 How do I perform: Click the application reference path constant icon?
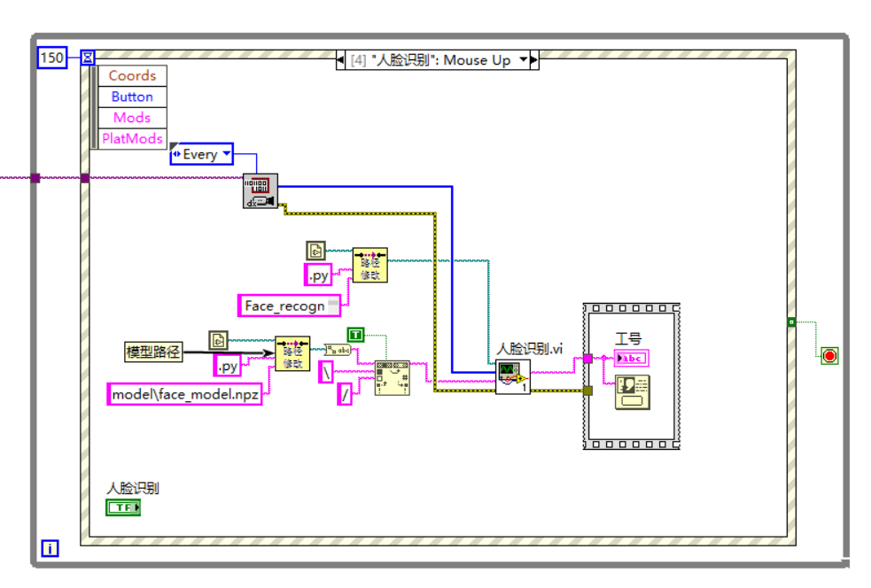click(x=315, y=251)
